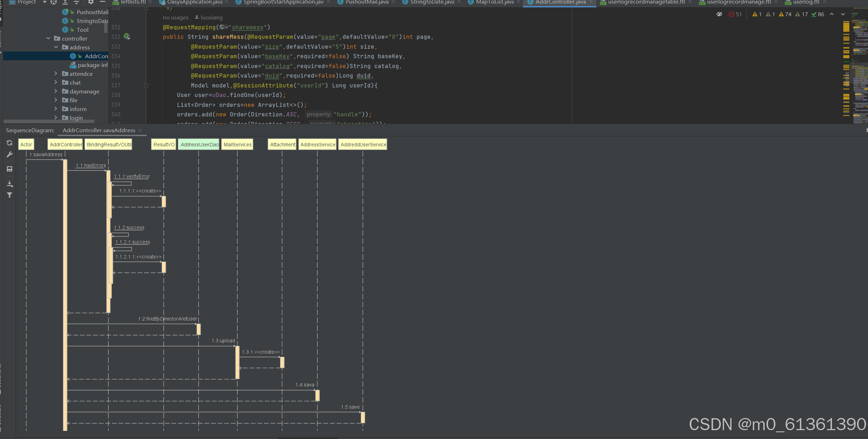868x439 pixels.
Task: Toggle code fold marker at line 337
Action: point(146,85)
